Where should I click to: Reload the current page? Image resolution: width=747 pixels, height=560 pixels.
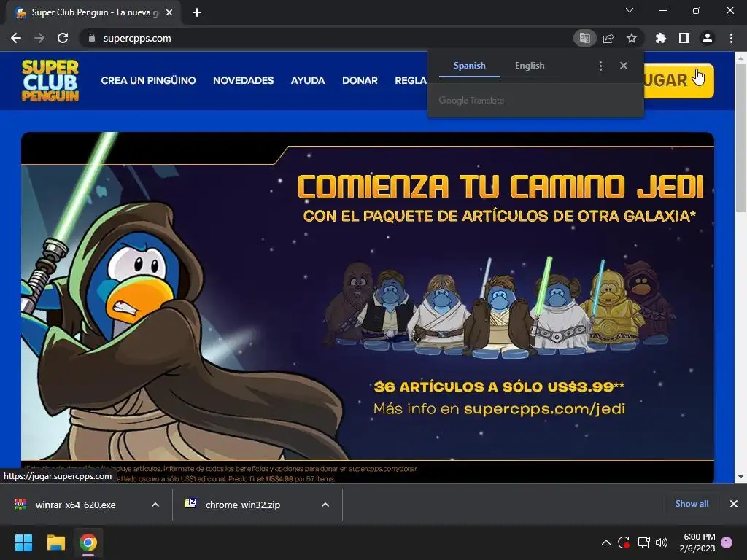pos(63,38)
